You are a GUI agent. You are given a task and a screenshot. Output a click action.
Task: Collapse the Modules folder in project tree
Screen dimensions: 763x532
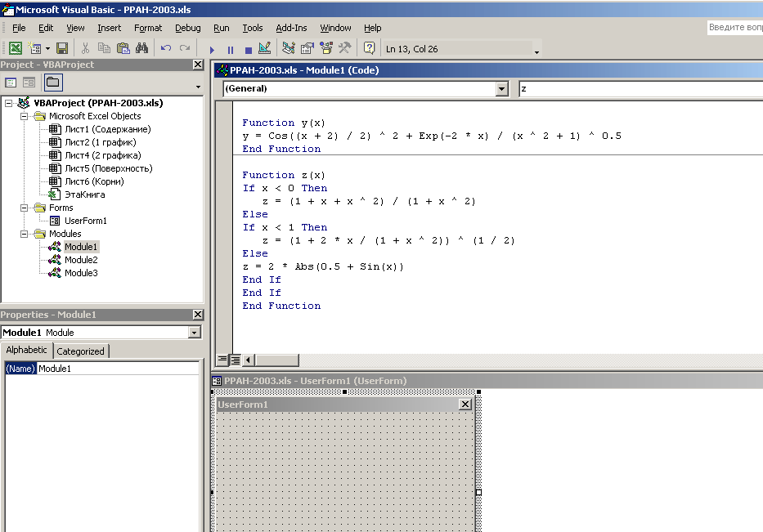click(x=25, y=234)
